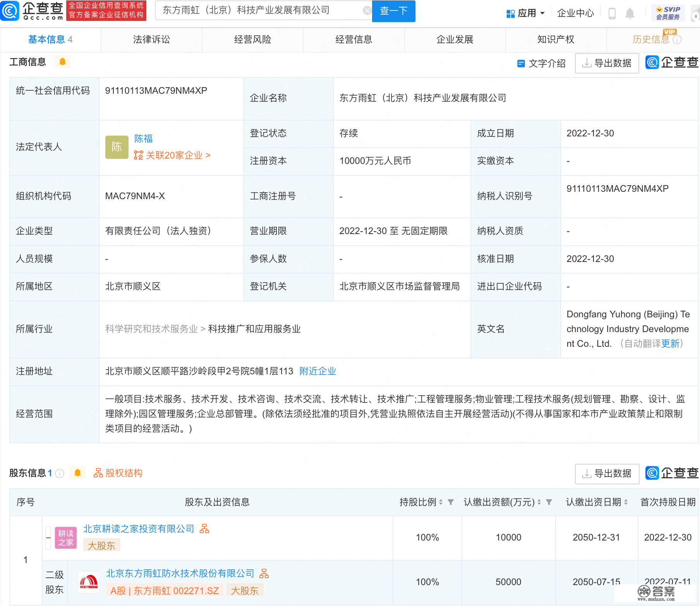Screen dimensions: 700x606
Task: Click the related-enterprise network icon beside 关联20家企业
Action: pos(138,155)
